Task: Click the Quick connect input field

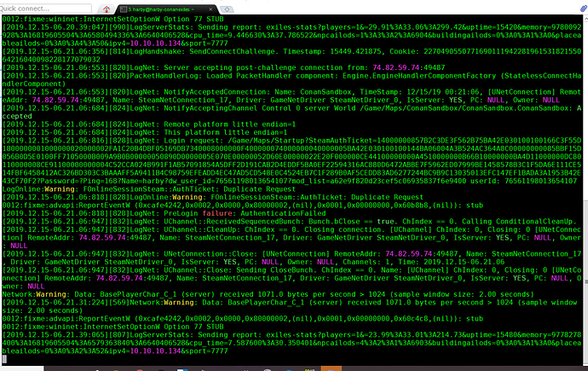Action: [45, 9]
